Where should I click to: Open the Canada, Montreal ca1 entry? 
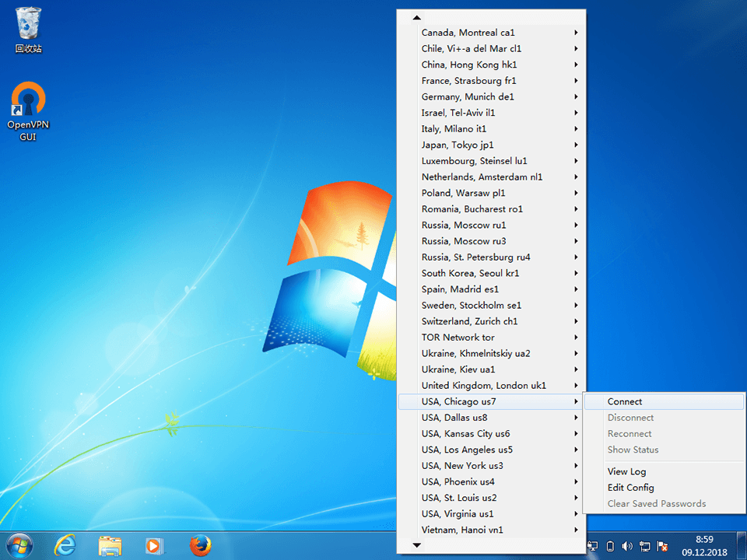(x=491, y=33)
